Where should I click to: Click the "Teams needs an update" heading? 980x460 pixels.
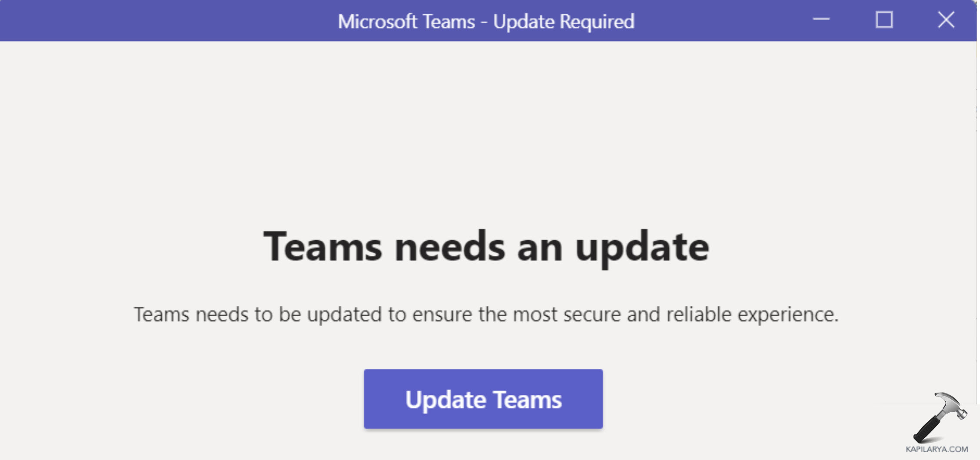pos(486,247)
